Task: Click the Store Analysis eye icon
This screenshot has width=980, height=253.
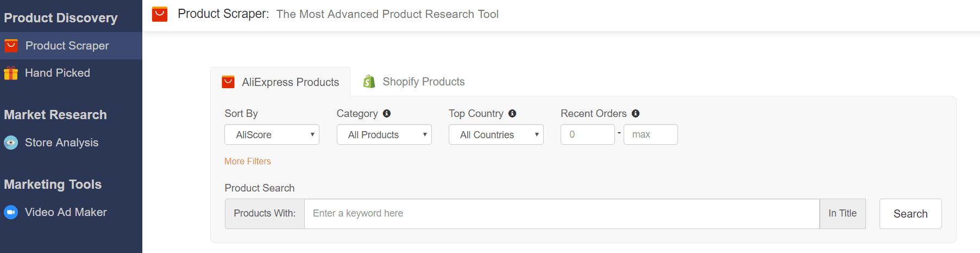Action: tap(11, 143)
